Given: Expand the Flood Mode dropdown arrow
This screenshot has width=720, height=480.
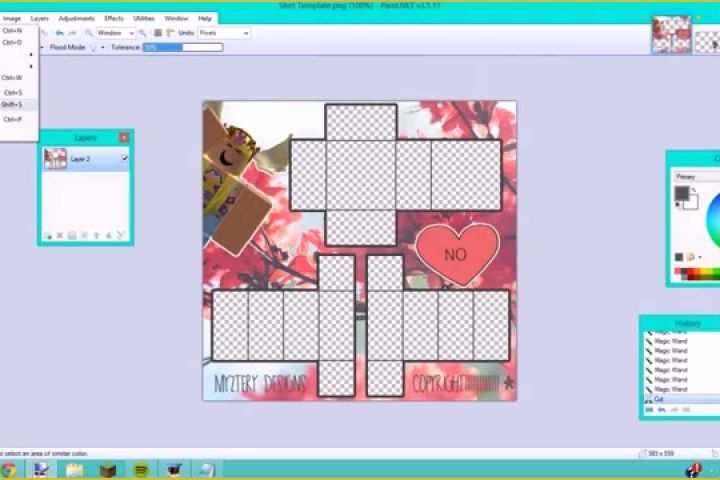Looking at the screenshot, I should coord(102,47).
